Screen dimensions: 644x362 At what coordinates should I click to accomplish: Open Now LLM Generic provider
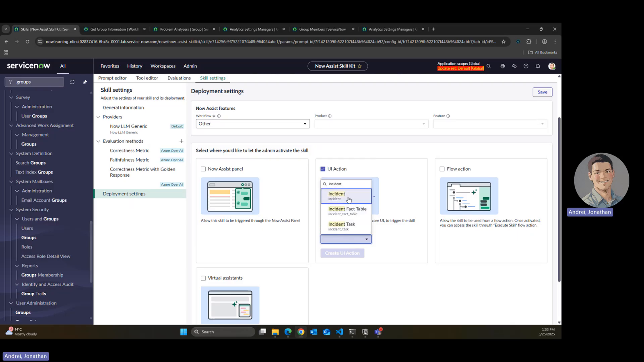coord(128,126)
